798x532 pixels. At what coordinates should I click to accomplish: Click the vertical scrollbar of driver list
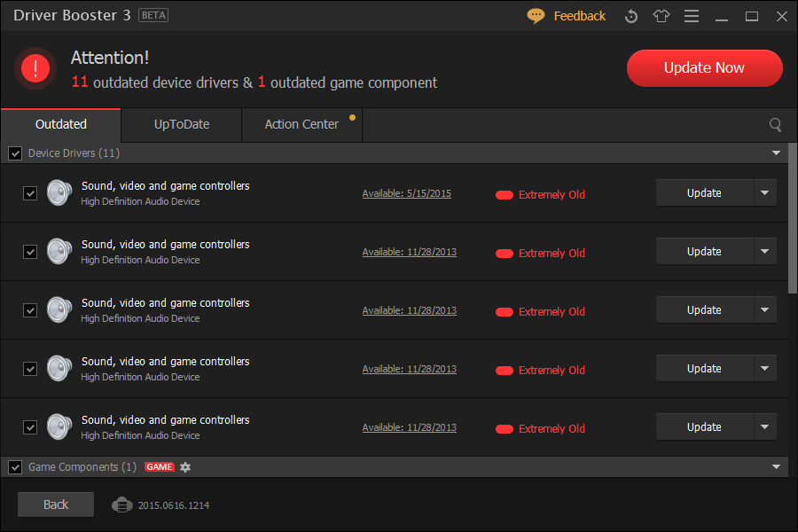pos(792,222)
